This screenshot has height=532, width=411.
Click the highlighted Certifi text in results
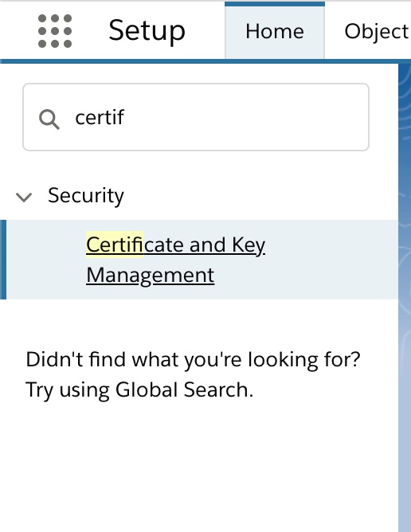[x=115, y=244]
